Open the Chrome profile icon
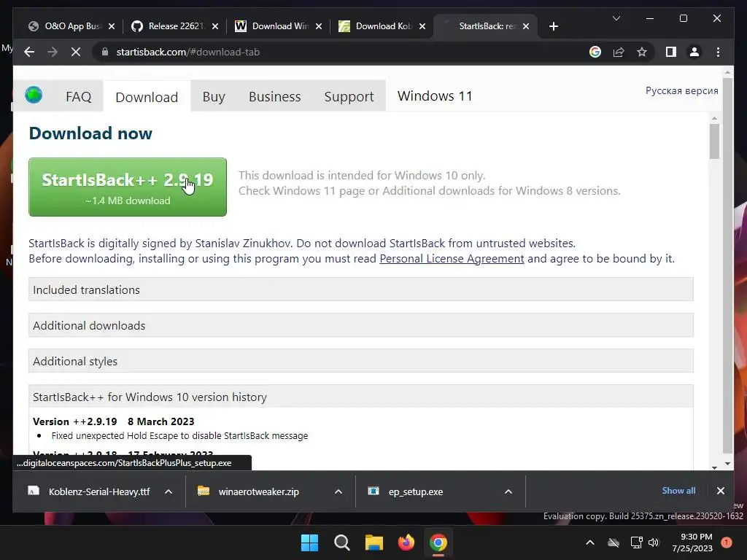The height and width of the screenshot is (560, 747). tap(694, 52)
